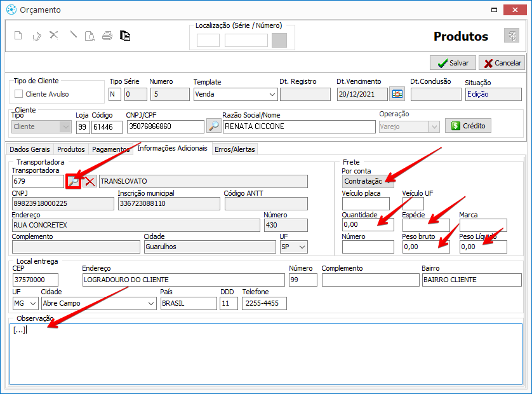Screen dimensions: 532x394
Task: Click the Veículo placa field
Action: pyautogui.click(x=366, y=204)
